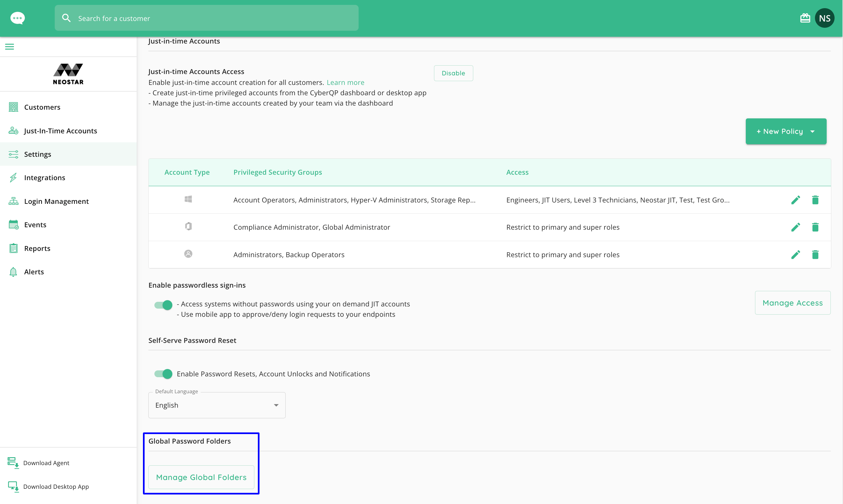Viewport: 843px width, 504px height.
Task: Click the search magnifier icon
Action: point(66,18)
